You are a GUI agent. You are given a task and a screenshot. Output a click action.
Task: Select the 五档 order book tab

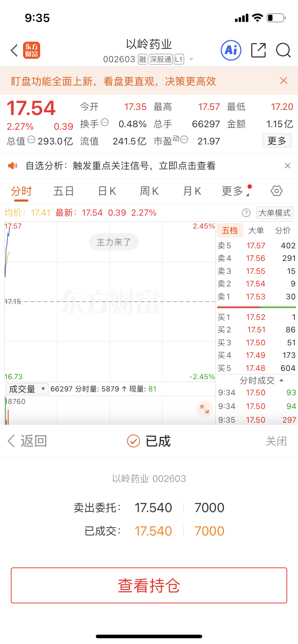coord(230,230)
